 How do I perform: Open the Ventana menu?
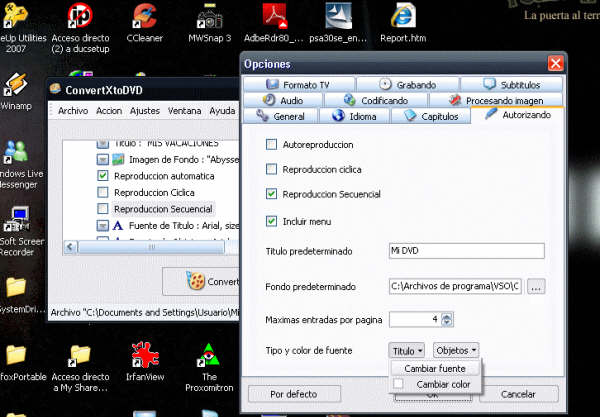coord(184,111)
